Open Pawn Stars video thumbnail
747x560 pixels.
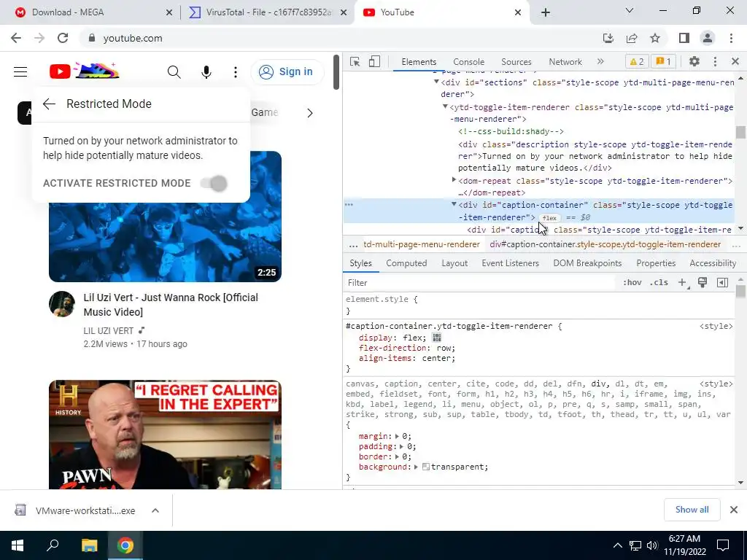click(x=165, y=435)
